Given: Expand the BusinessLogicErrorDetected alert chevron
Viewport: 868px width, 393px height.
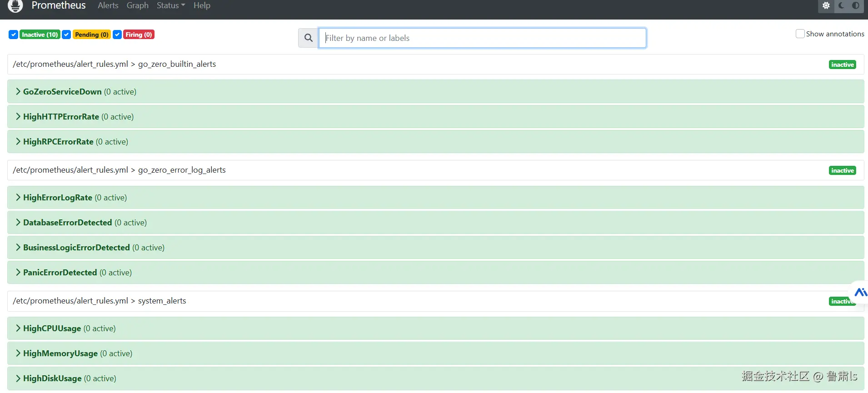Looking at the screenshot, I should pos(18,247).
